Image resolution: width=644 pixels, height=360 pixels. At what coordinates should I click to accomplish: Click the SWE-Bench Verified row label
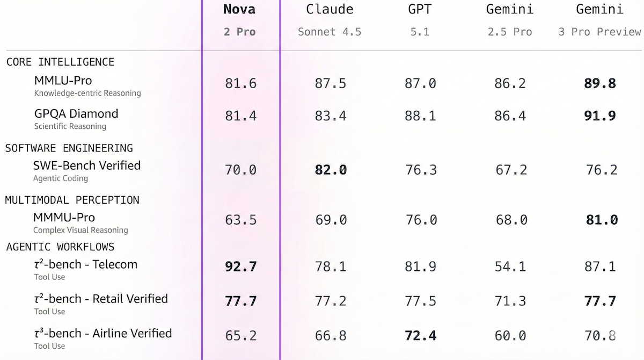[87, 165]
